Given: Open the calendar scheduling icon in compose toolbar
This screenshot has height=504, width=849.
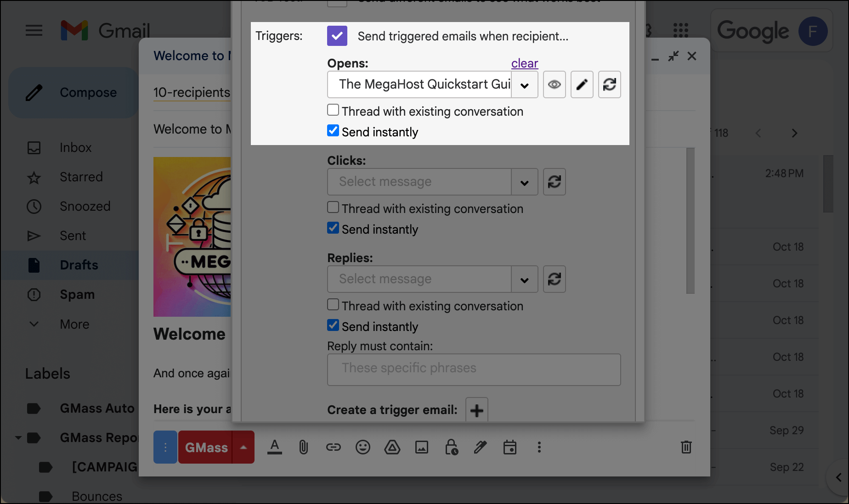Looking at the screenshot, I should (x=510, y=447).
